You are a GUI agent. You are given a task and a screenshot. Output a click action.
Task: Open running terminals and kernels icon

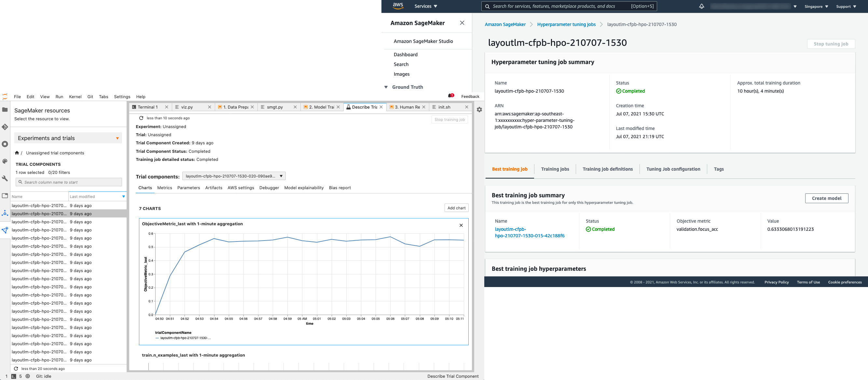[x=5, y=144]
